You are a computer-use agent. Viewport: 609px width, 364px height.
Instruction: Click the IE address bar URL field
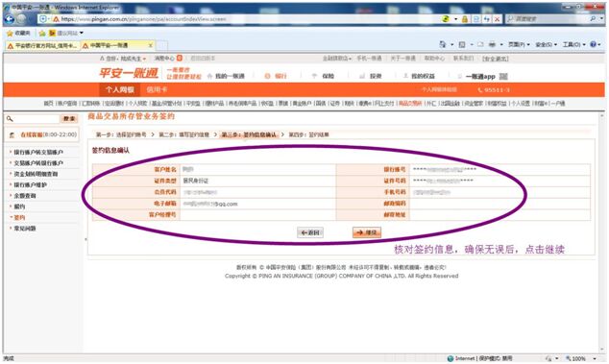coord(249,19)
